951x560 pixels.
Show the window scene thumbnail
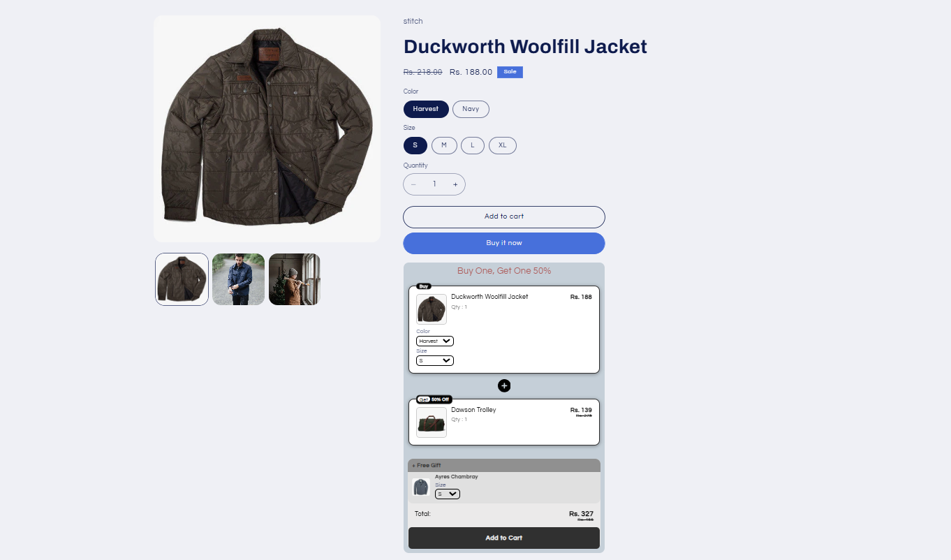click(x=295, y=279)
